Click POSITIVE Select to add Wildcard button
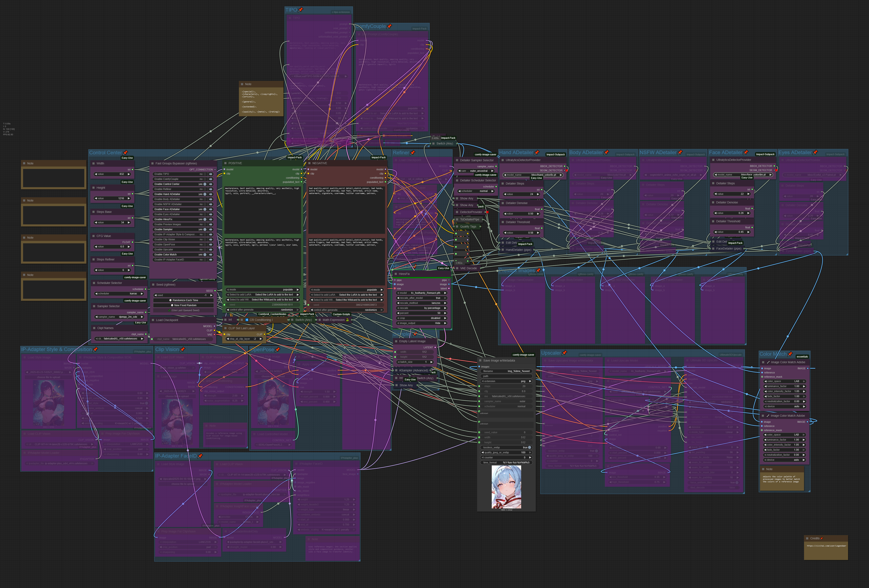Screen dimensions: 869x588 tap(263, 300)
